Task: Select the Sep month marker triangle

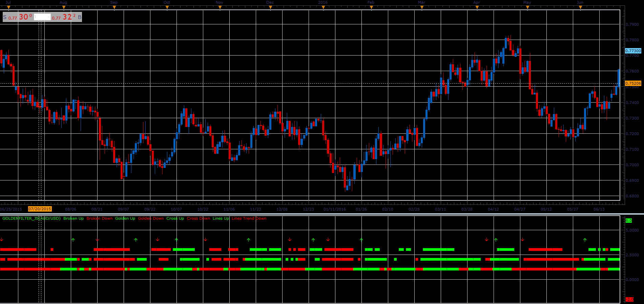Action: tap(114, 7)
